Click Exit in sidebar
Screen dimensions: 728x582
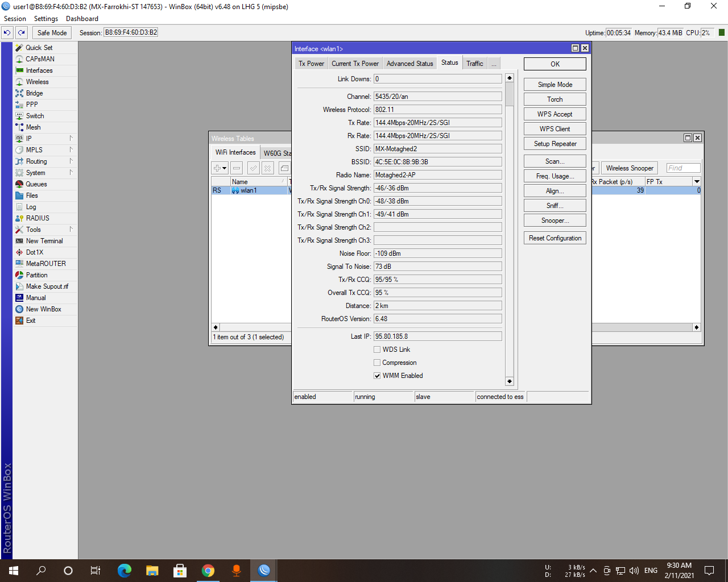[31, 321]
